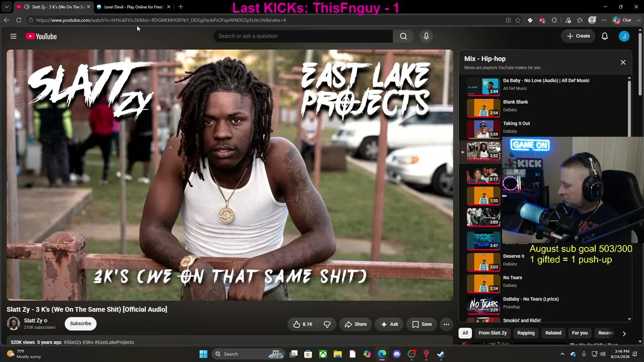Open the account avatar menu
The width and height of the screenshot is (644, 362).
624,36
